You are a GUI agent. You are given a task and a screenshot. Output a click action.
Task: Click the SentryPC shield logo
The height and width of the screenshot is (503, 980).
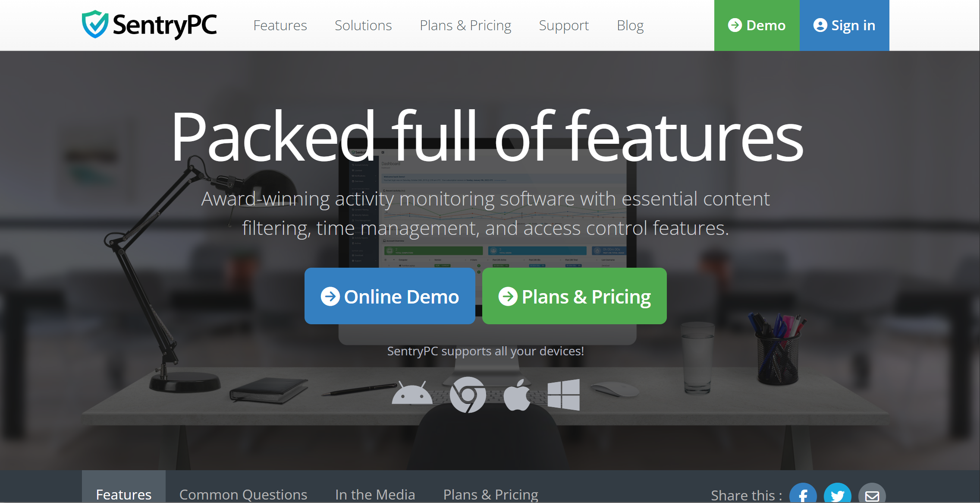95,25
